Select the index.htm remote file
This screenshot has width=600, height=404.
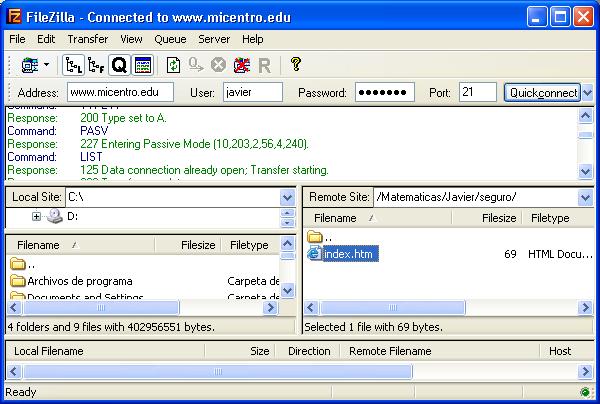346,254
